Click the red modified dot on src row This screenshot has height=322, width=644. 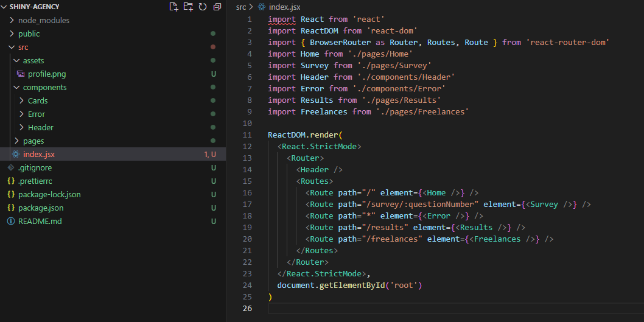click(213, 47)
